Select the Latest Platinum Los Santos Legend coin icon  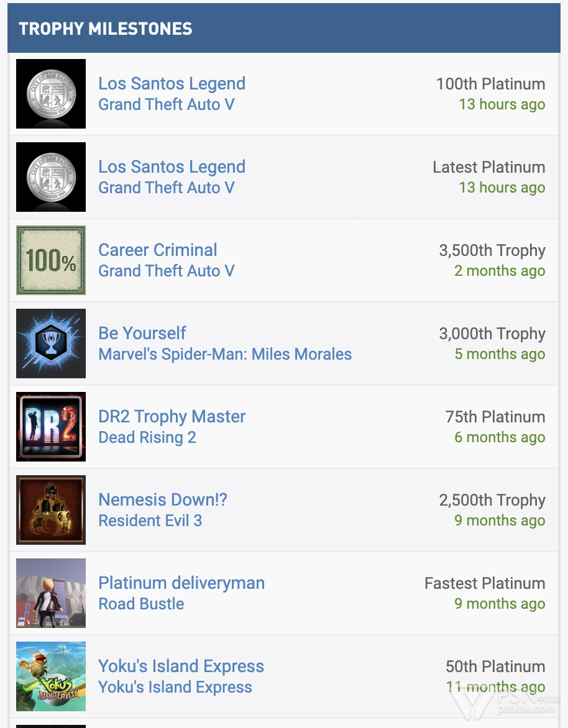(51, 177)
